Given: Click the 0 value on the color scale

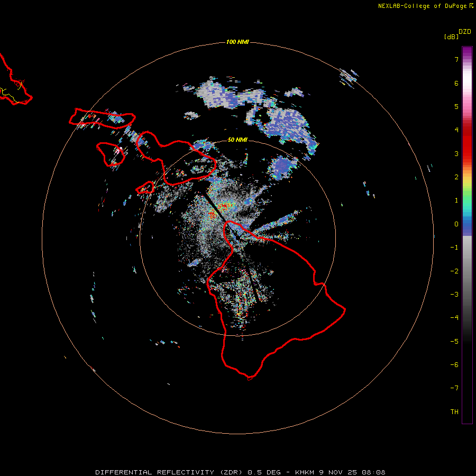Looking at the screenshot, I should pyautogui.click(x=456, y=224).
